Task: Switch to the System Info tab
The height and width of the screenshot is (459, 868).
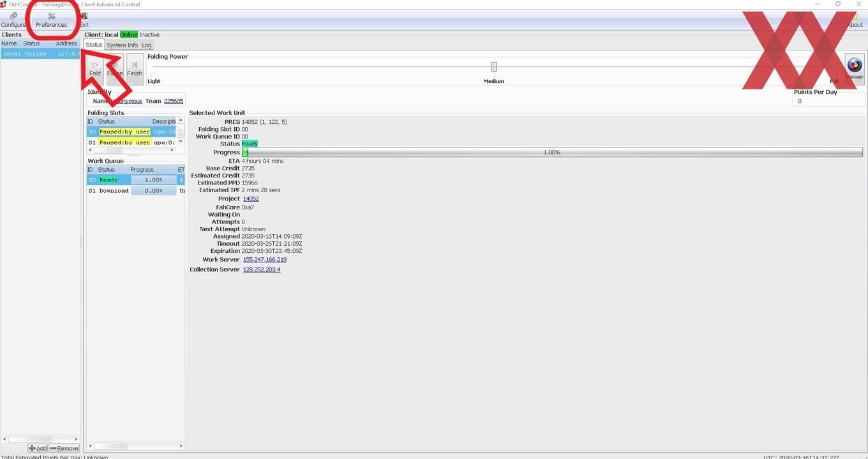Action: [x=122, y=45]
